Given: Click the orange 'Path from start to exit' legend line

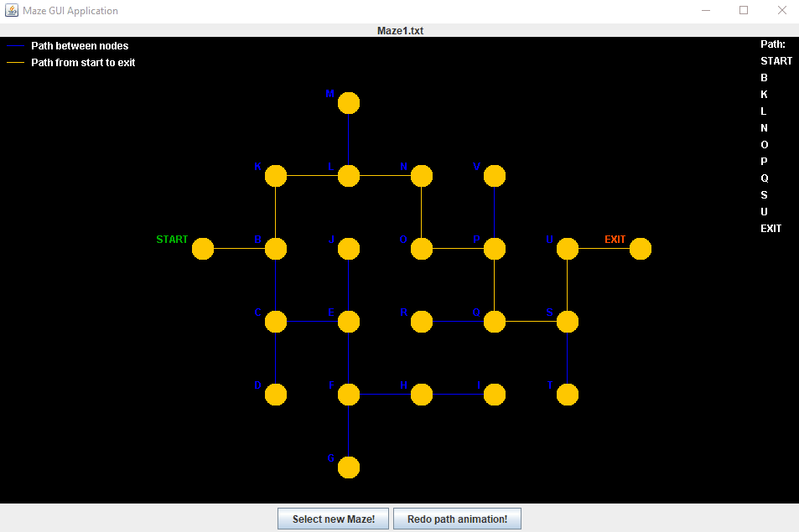Looking at the screenshot, I should (16, 63).
